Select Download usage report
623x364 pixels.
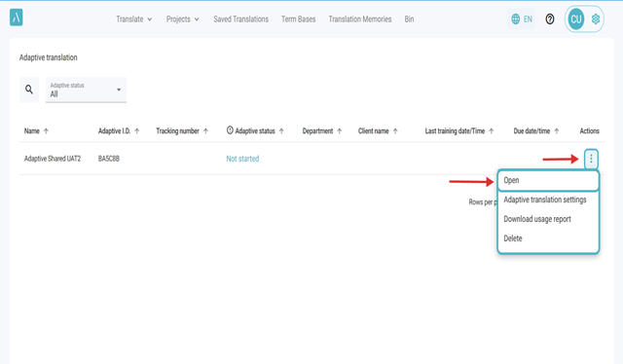coord(548,219)
